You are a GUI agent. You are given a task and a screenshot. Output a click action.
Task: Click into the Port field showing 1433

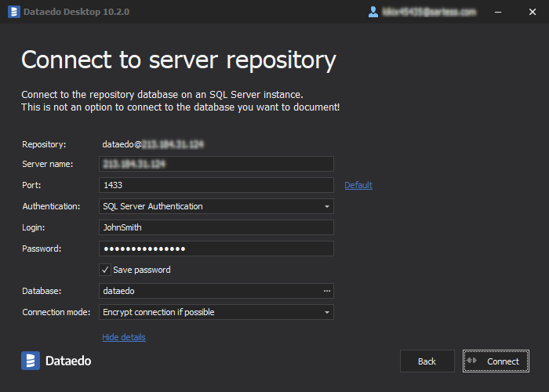(216, 185)
